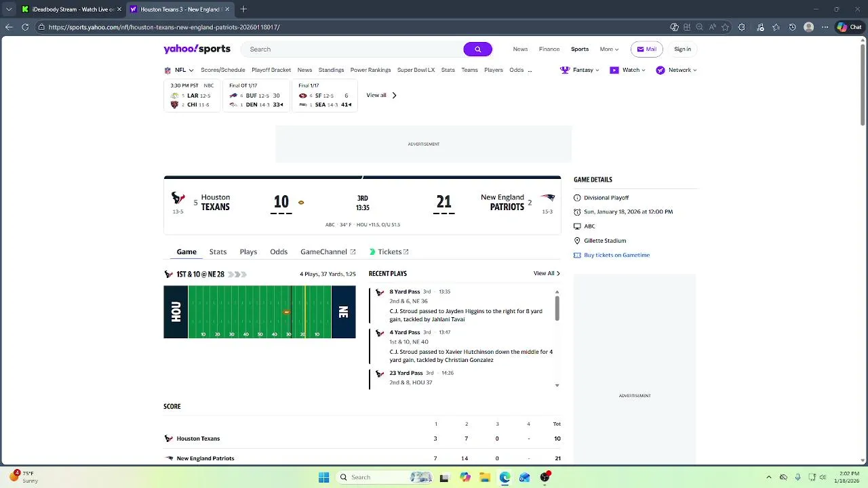Click the Mail envelope button
868x488 pixels.
click(x=646, y=49)
